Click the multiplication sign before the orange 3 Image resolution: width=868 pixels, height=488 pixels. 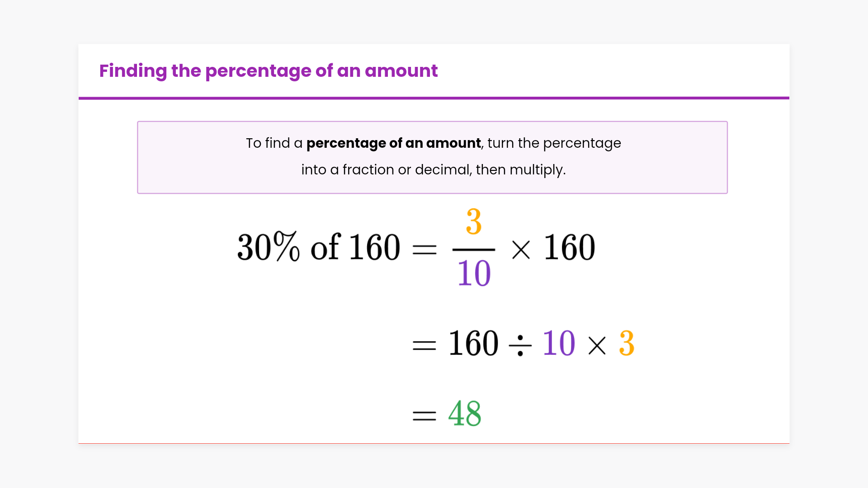(x=597, y=346)
